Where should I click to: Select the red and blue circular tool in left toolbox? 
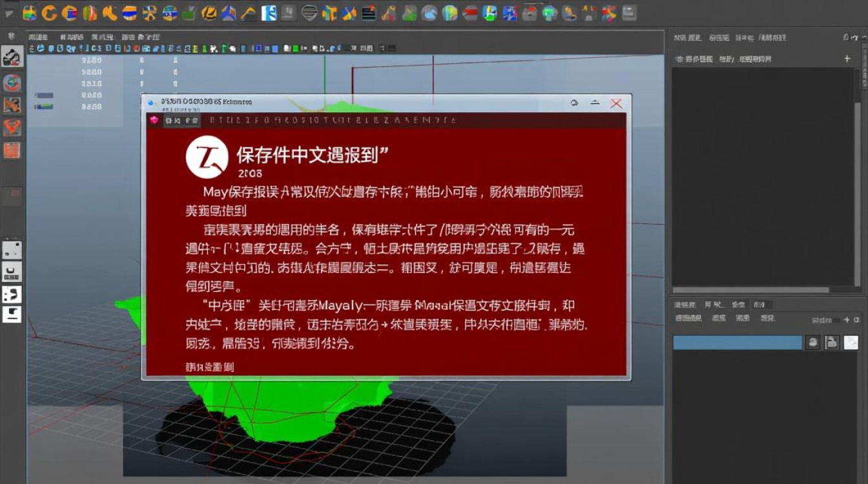click(12, 83)
